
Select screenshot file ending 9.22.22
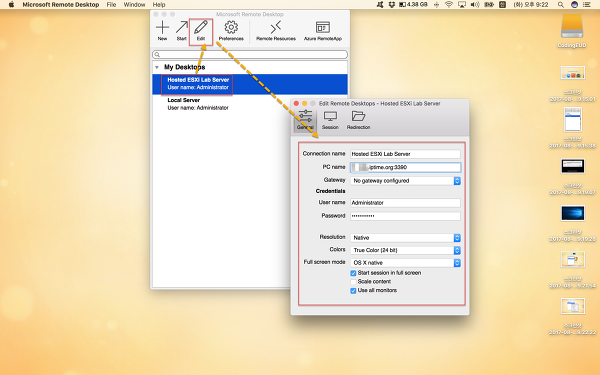[x=573, y=306]
